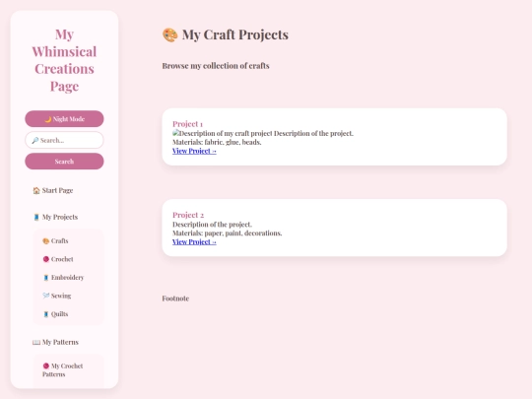This screenshot has width=532, height=399.
Task: Click the yarn icon beside Crochet
Action: pyautogui.click(x=45, y=259)
